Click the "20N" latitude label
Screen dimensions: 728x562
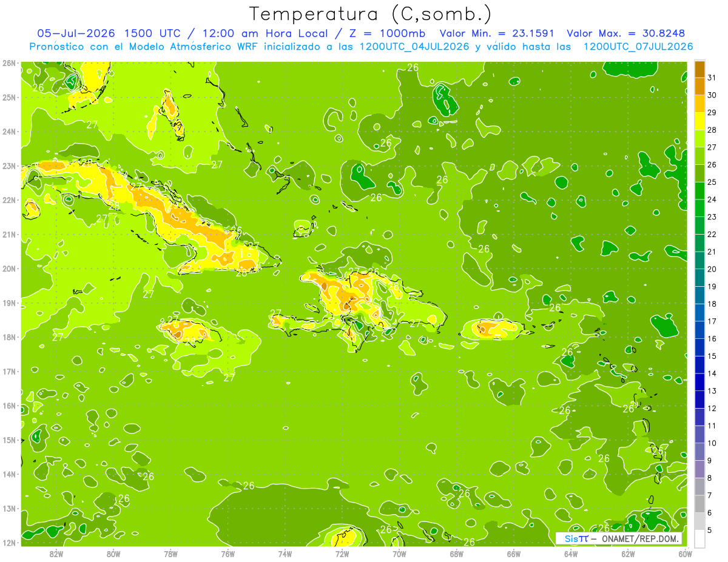[8, 269]
